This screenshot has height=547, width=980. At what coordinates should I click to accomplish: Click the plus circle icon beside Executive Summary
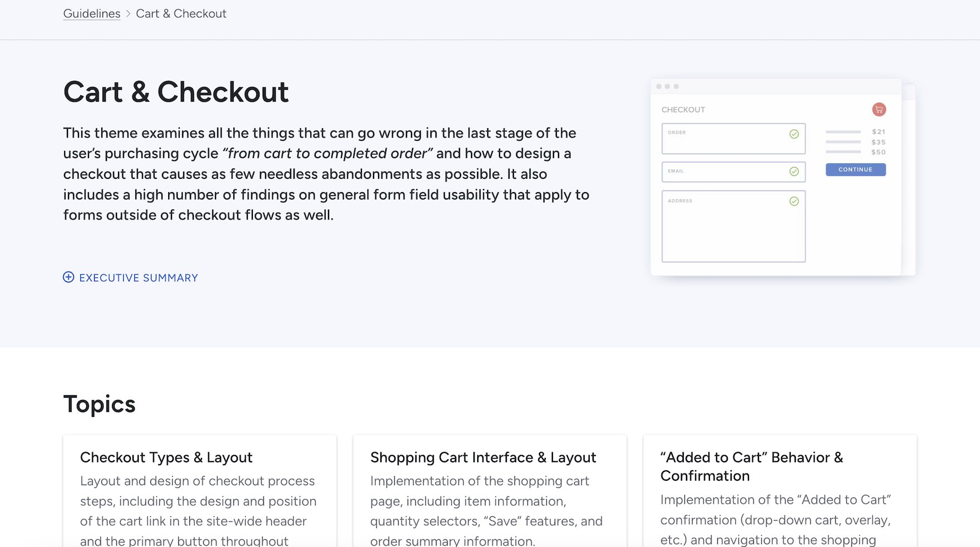click(68, 277)
